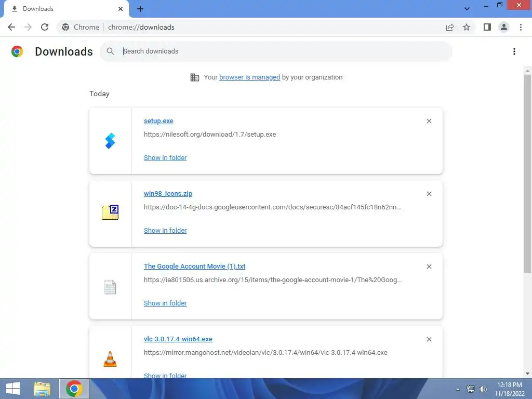Open File Explorer from the taskbar

click(x=42, y=389)
